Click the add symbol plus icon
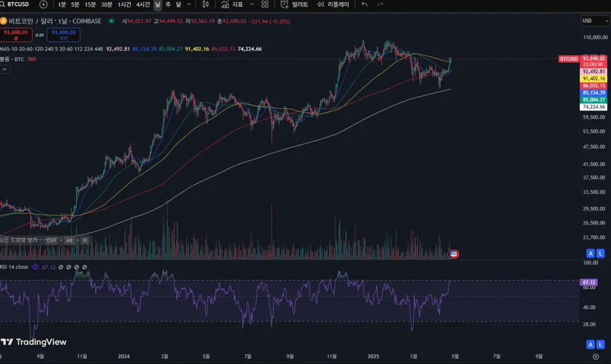 point(43,4)
